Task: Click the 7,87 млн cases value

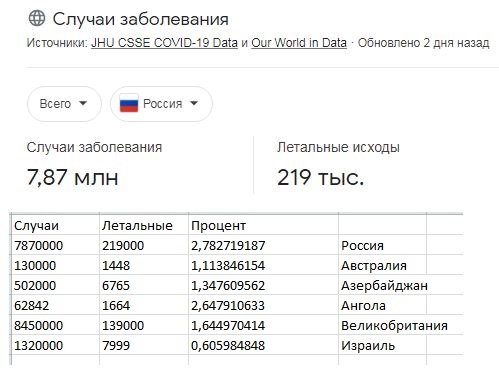Action: click(x=72, y=177)
